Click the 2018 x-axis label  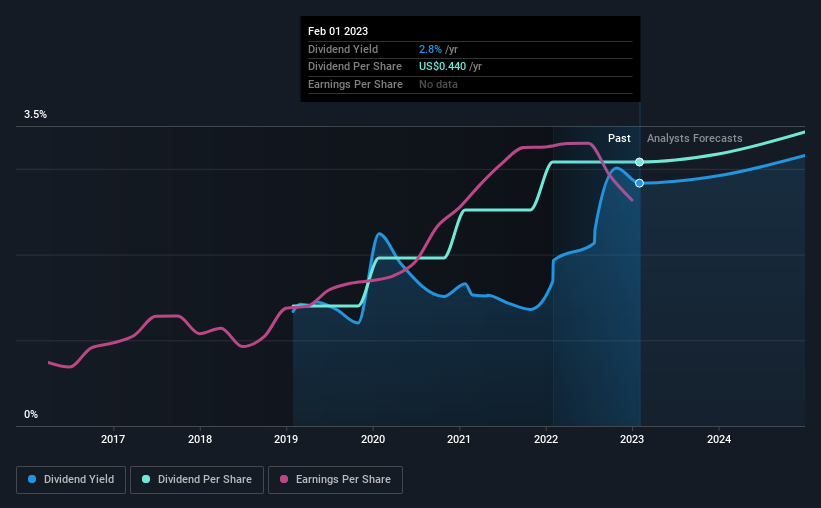(x=200, y=439)
